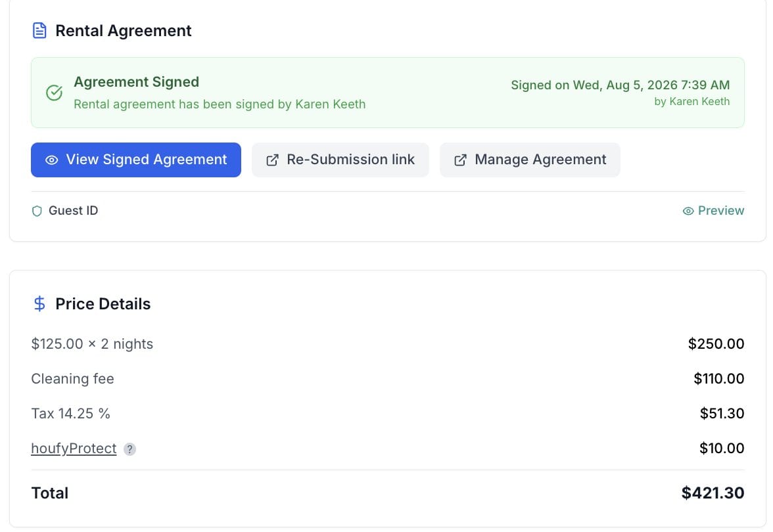Open the View Signed Agreement button
Screen dimensions: 773x532
pos(136,160)
